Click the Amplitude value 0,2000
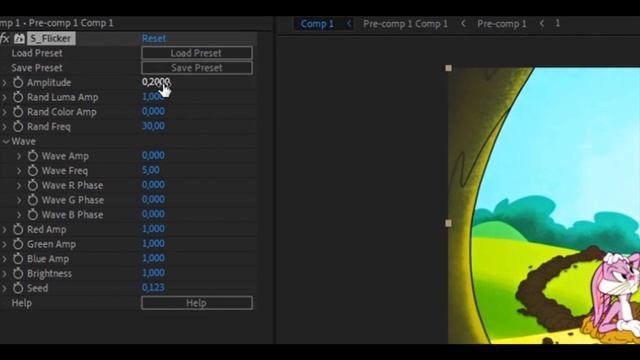Image resolution: width=640 pixels, height=360 pixels. 156,82
